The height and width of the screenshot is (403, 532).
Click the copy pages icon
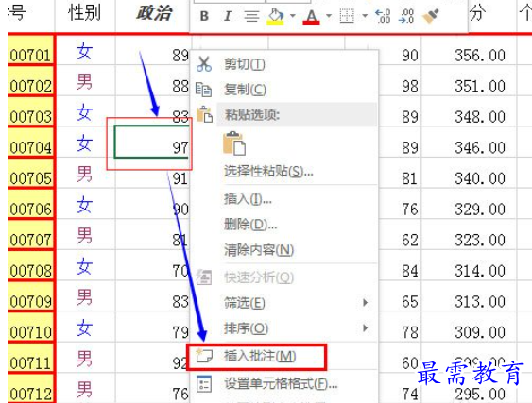tap(204, 90)
